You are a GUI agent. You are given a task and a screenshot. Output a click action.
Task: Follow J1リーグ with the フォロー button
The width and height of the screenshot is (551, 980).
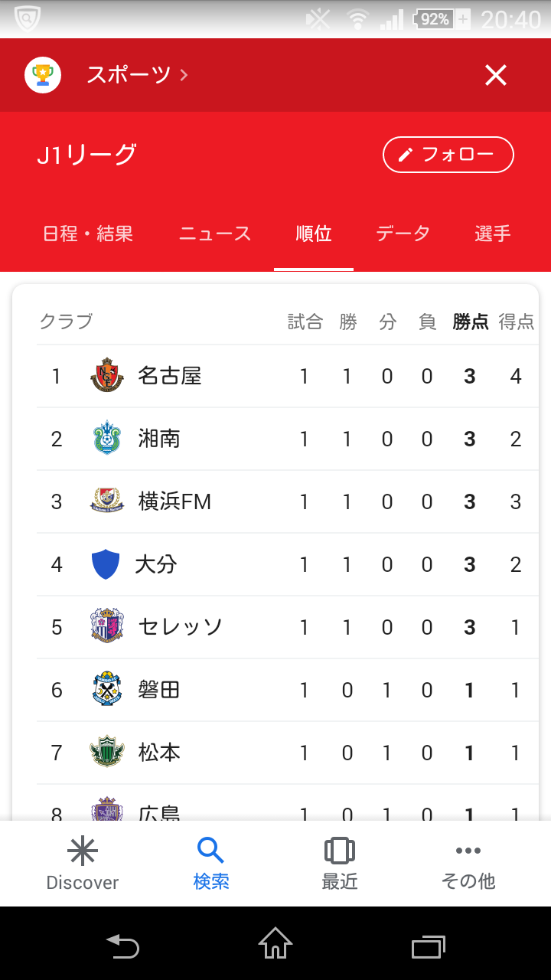pyautogui.click(x=448, y=155)
